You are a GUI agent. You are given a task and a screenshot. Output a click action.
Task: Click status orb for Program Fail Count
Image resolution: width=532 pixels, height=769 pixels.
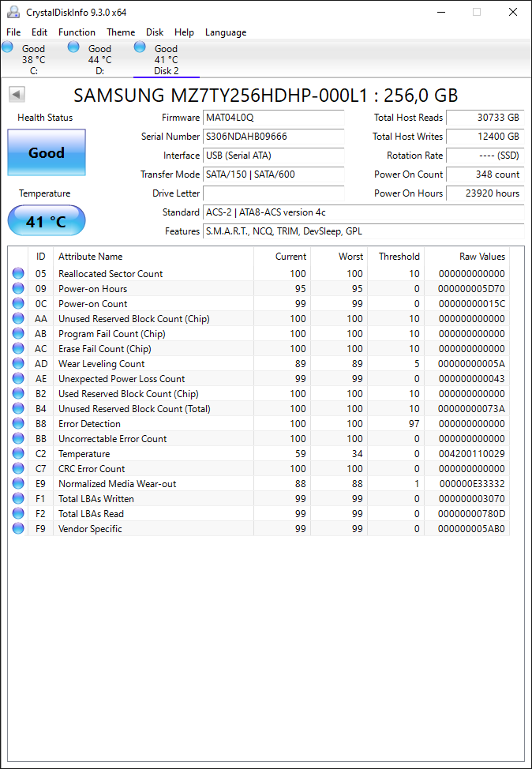pos(18,333)
